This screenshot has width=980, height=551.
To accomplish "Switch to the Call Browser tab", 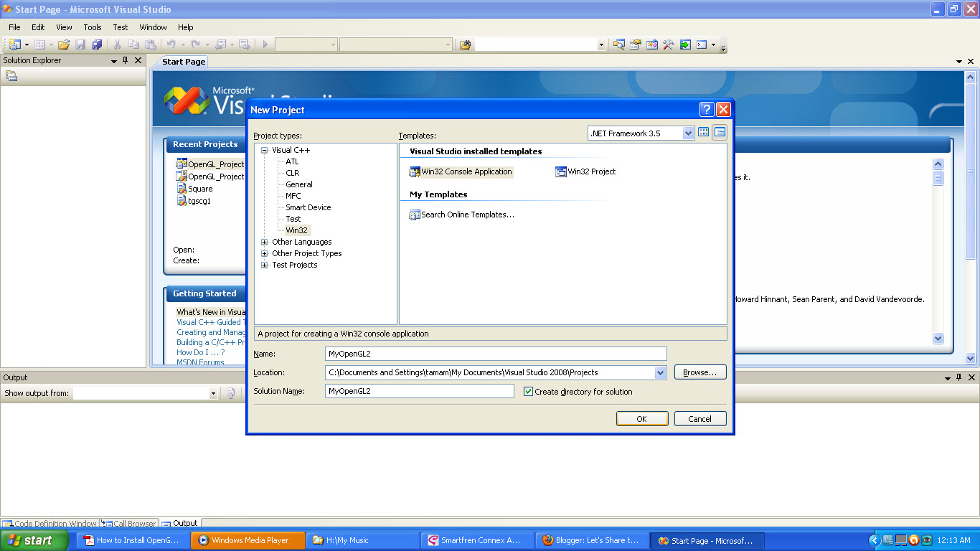I will click(x=129, y=524).
